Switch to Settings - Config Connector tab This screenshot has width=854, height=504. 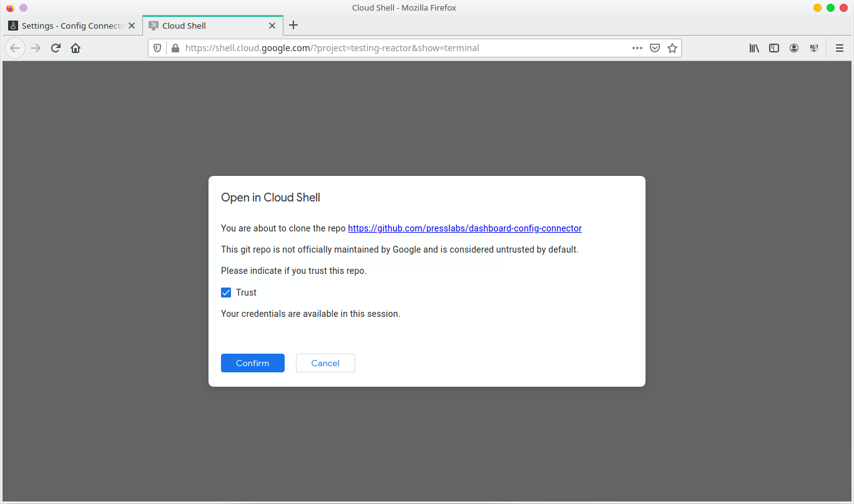72,26
